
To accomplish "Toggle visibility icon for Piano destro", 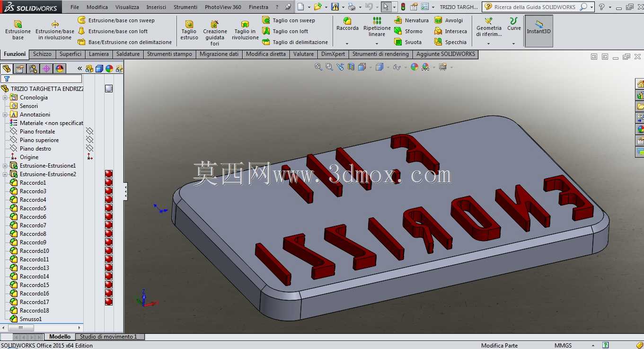I will coord(89,148).
